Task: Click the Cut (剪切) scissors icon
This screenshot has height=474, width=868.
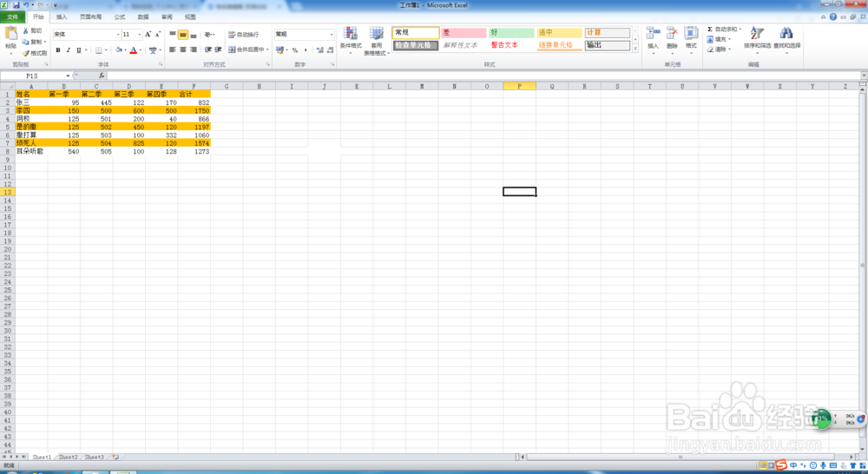Action: pos(25,31)
